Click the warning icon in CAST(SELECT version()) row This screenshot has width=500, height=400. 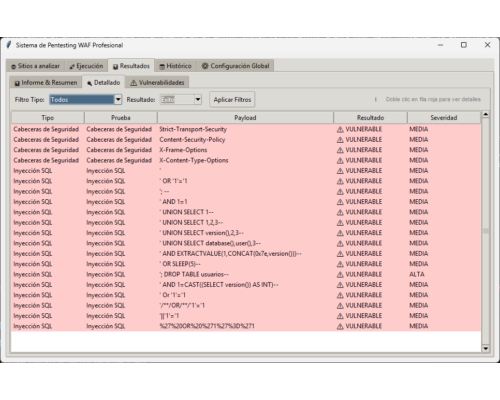[x=340, y=285]
